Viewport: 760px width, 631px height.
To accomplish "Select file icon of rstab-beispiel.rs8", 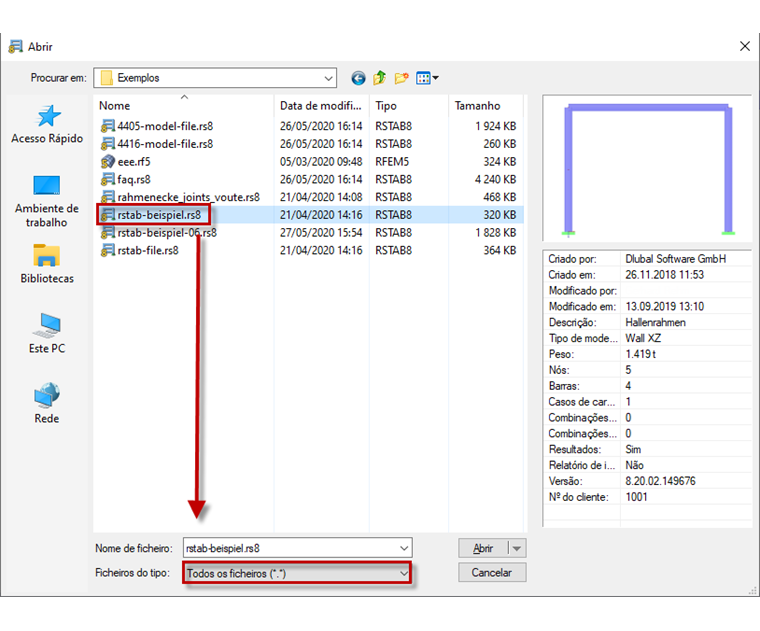I will (x=108, y=215).
